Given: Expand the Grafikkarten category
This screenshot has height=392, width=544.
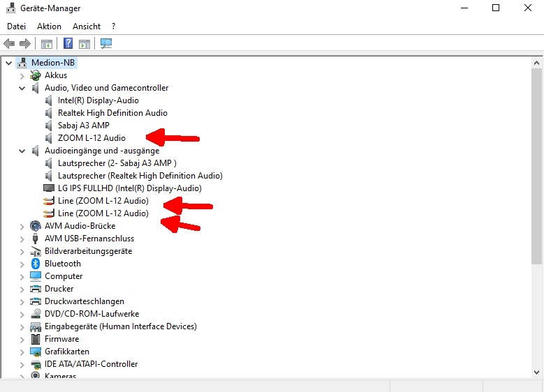Looking at the screenshot, I should point(22,352).
